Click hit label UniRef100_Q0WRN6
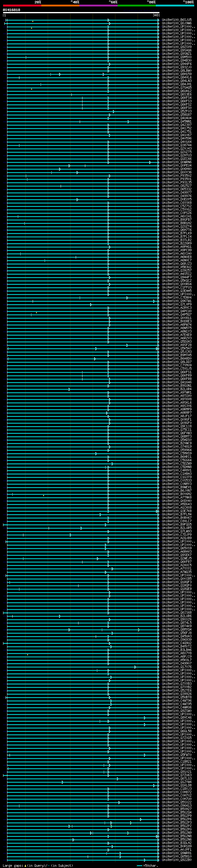This screenshot has width=197, height=868. click(x=177, y=162)
